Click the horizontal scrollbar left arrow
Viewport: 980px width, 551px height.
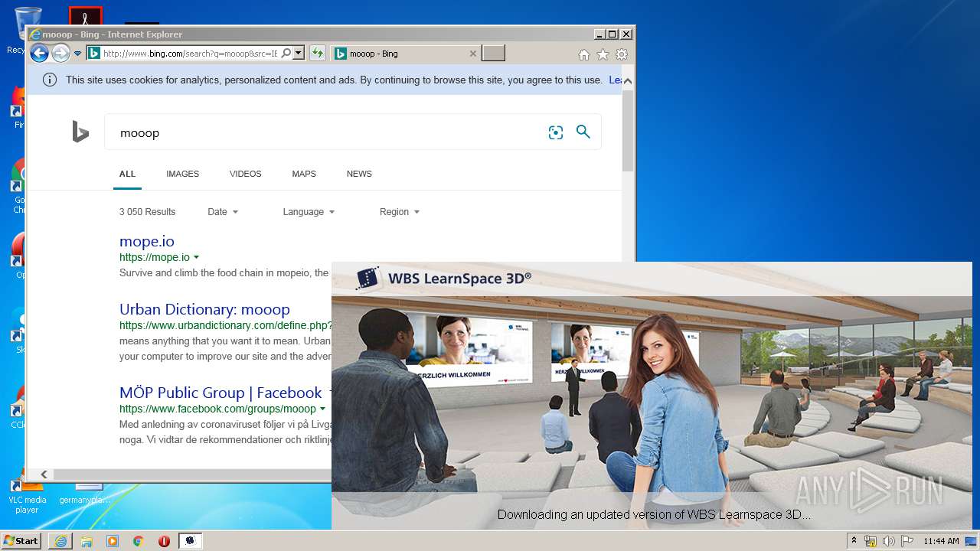pyautogui.click(x=44, y=474)
